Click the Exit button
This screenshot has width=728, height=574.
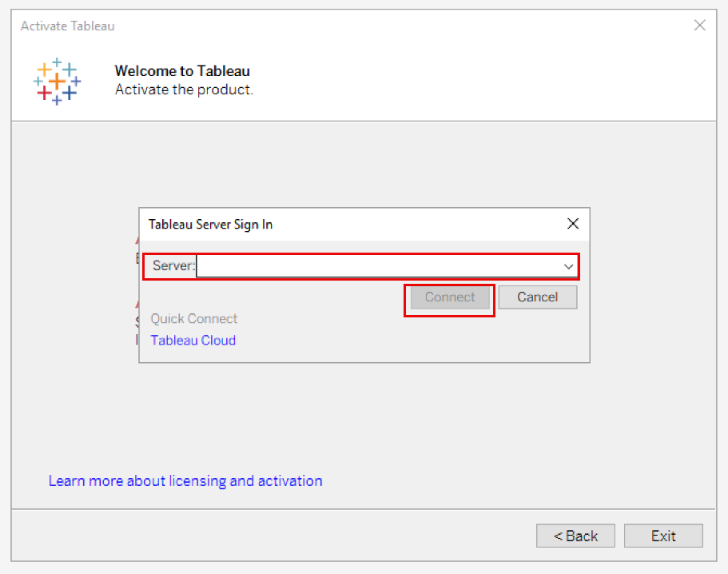click(x=663, y=536)
